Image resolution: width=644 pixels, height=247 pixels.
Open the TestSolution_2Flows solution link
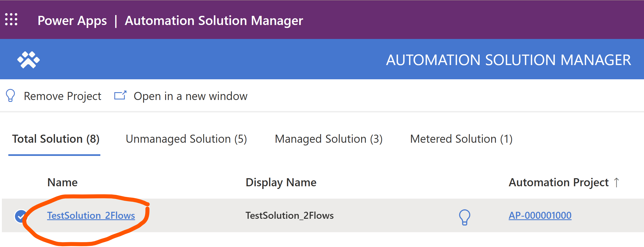91,215
